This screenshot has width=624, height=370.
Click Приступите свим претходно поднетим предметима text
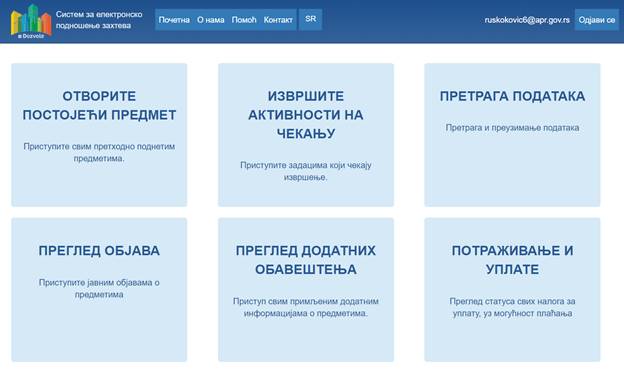click(x=99, y=152)
